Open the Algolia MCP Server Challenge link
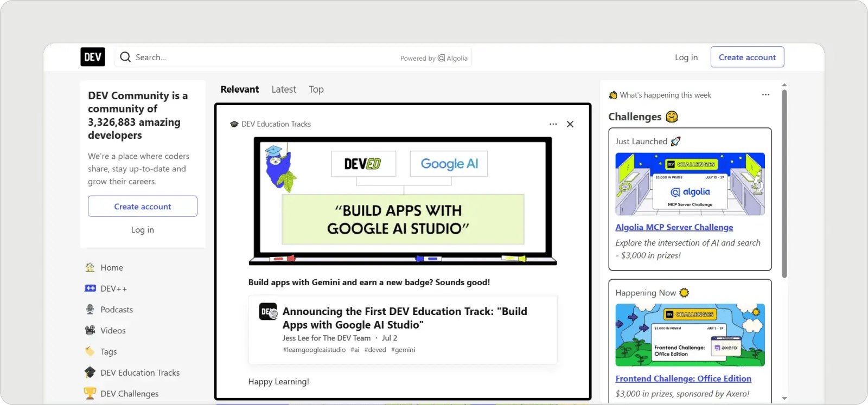868x405 pixels. 674,227
